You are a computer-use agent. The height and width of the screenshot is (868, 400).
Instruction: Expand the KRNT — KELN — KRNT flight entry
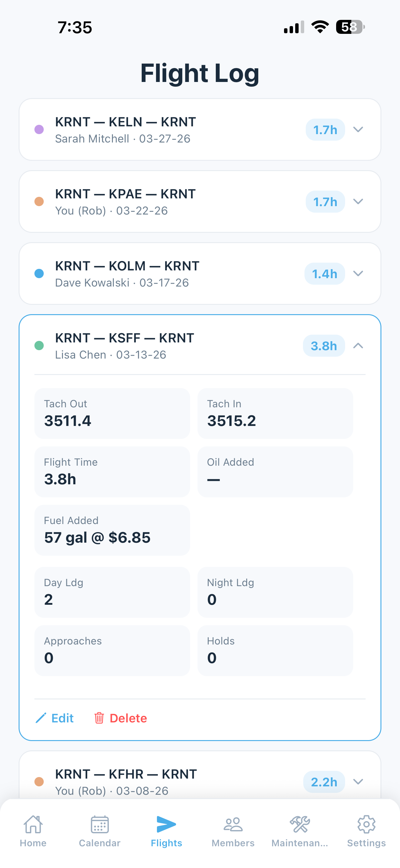[358, 129]
